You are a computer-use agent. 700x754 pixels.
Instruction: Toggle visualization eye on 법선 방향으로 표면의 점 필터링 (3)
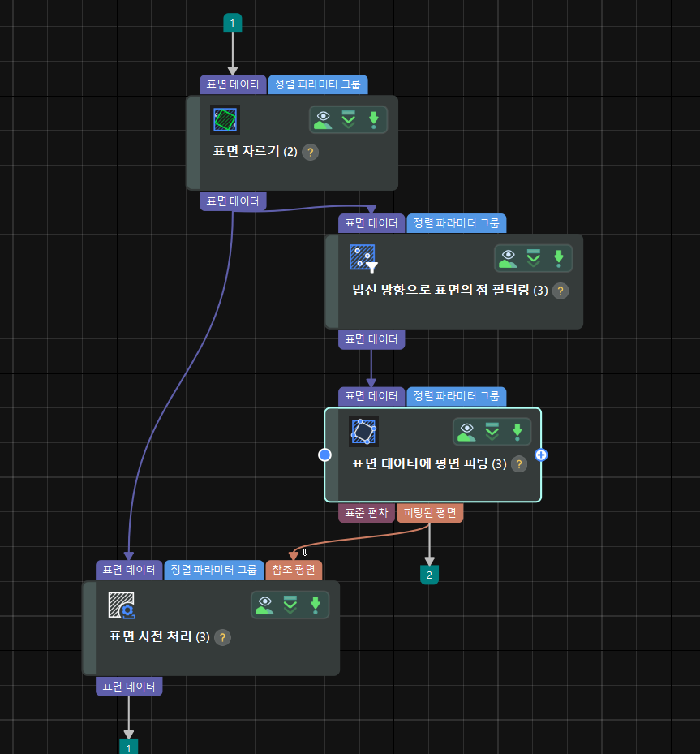(508, 258)
